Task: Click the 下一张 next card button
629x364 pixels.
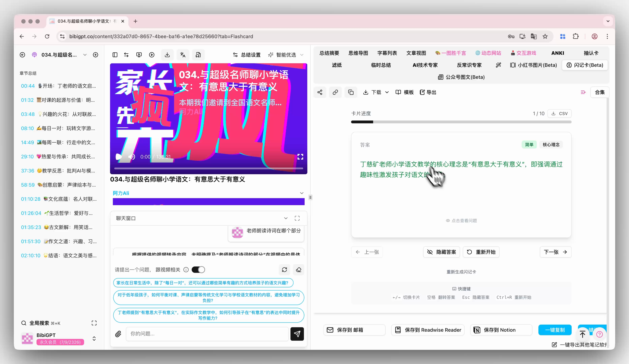Action: (555, 252)
